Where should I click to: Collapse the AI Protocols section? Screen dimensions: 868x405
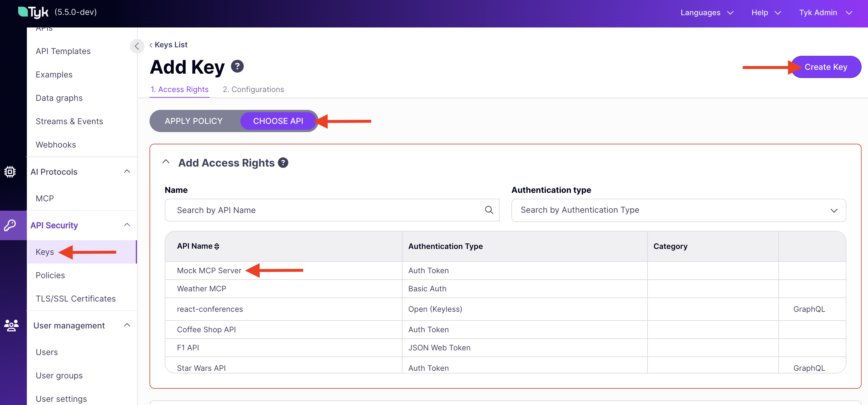click(x=127, y=172)
